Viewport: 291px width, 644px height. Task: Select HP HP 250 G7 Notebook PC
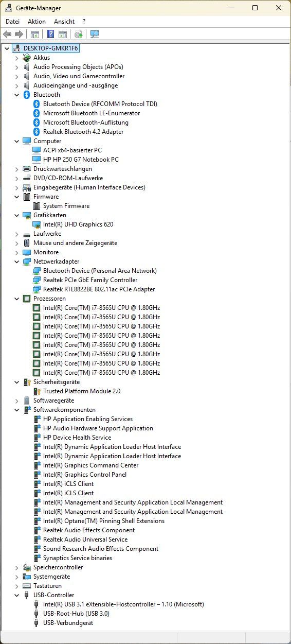pos(81,160)
